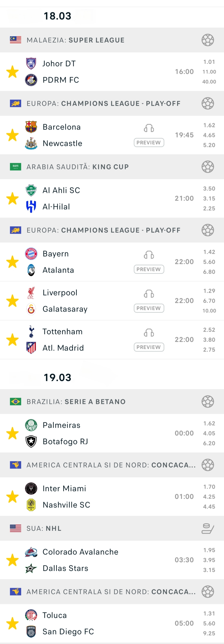Click the audio headphones icon for Barcelona vs Newcastle
The width and height of the screenshot is (224, 644).
149,128
